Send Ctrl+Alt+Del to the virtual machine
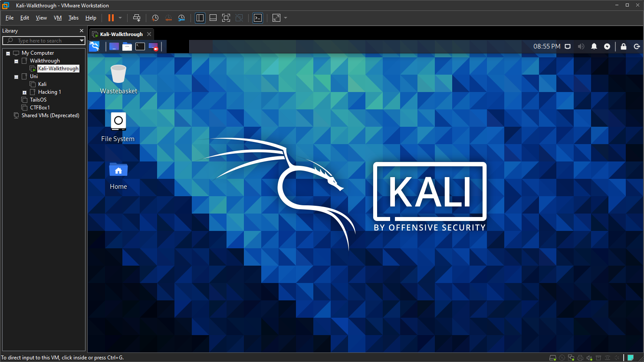 137,18
